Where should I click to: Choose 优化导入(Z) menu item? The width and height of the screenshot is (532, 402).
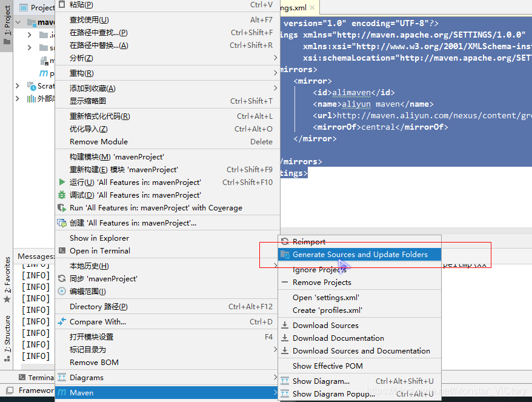tap(168, 129)
